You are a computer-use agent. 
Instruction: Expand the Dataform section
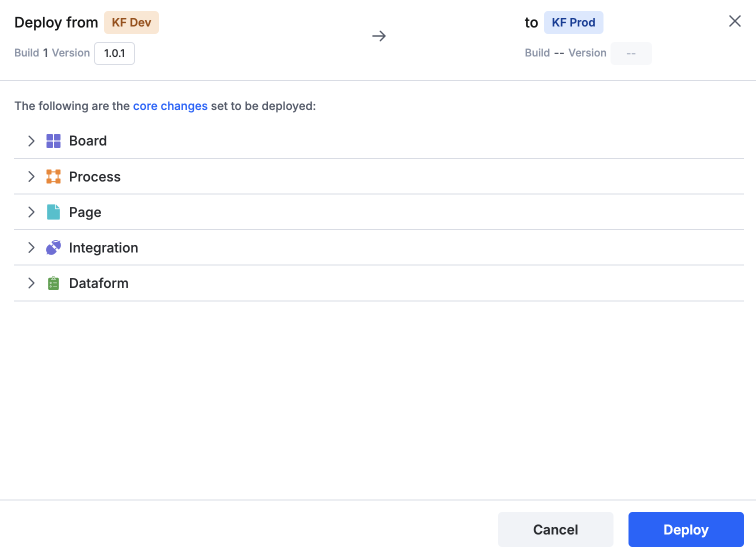pos(31,283)
